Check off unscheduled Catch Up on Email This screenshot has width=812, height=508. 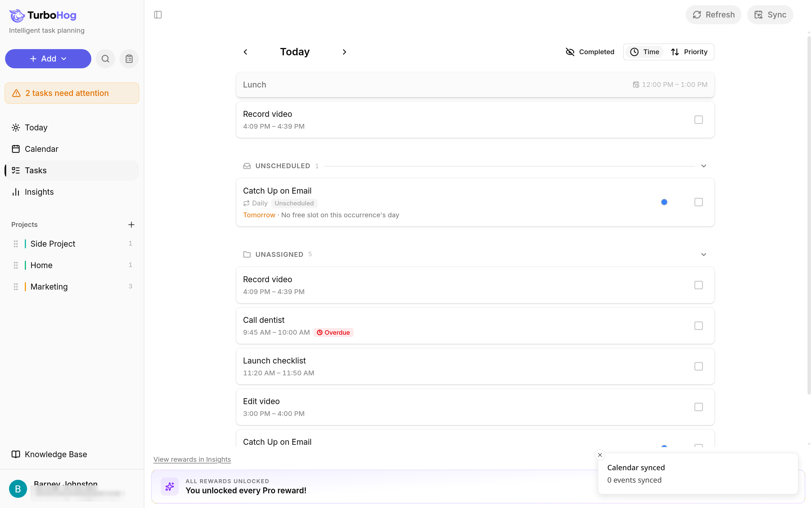tap(699, 202)
